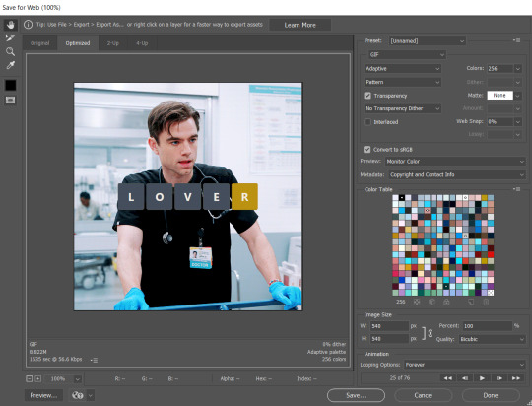Enable the Interlaced checkbox
The image size is (532, 406).
(x=367, y=122)
